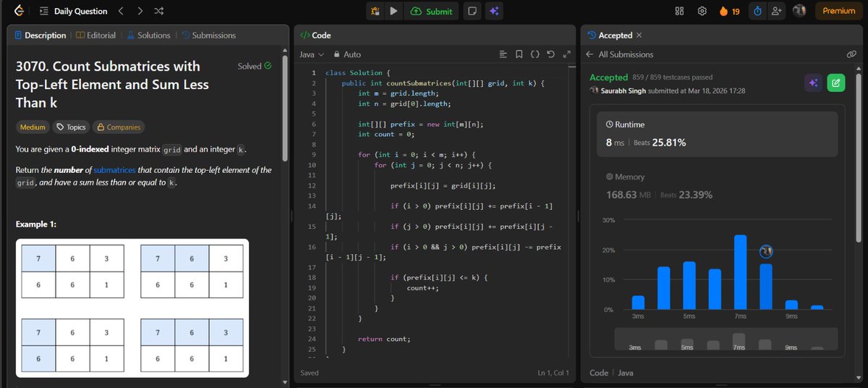Copy submission link icon
This screenshot has width=868, height=388.
(x=851, y=54)
